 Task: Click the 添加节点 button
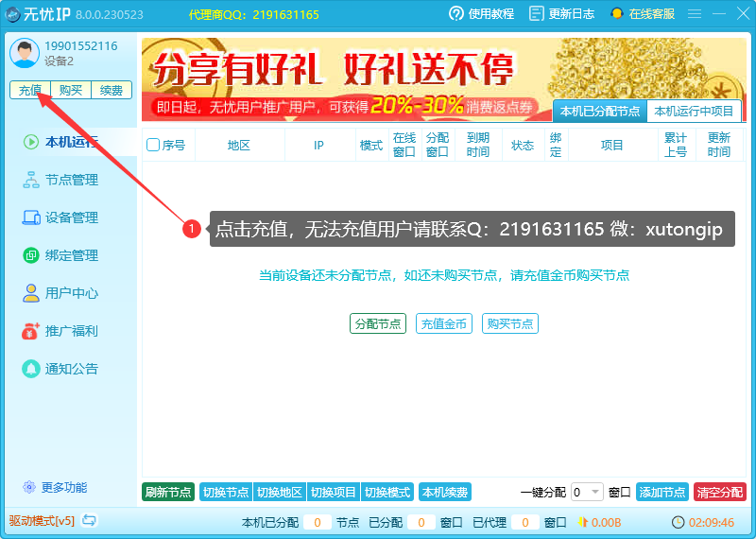tap(662, 493)
